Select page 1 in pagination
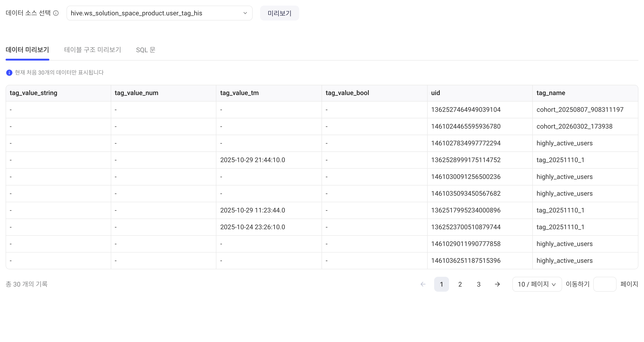644x342 pixels. click(x=442, y=284)
